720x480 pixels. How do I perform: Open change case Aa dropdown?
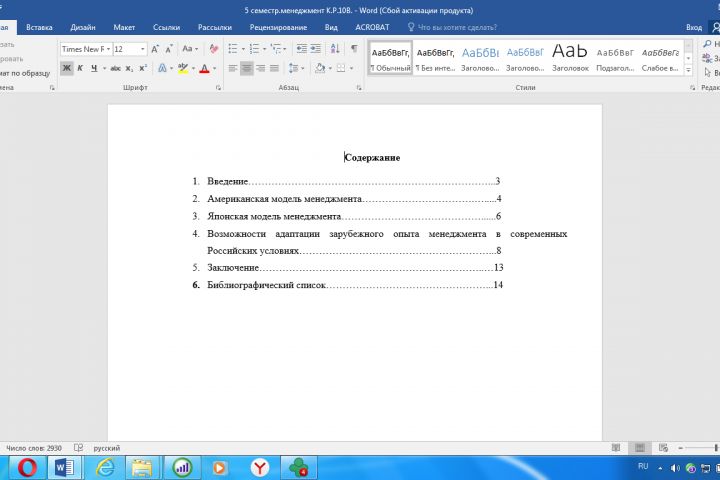coord(190,49)
